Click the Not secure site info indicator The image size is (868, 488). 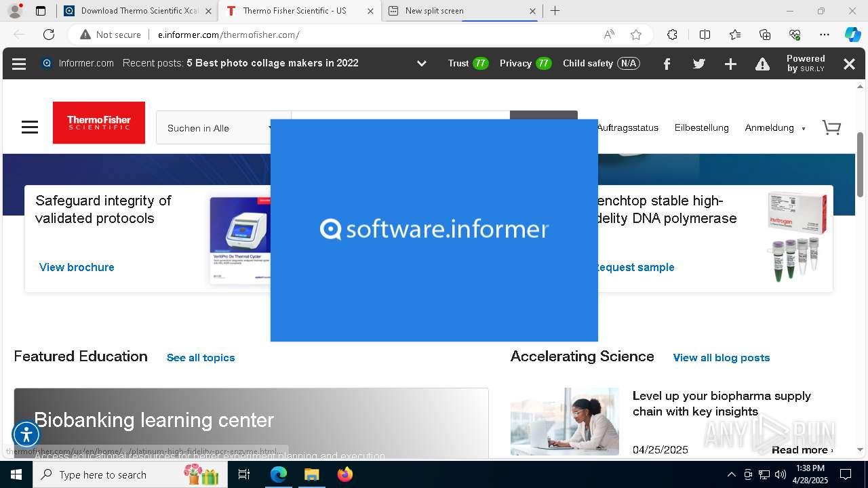pyautogui.click(x=111, y=35)
